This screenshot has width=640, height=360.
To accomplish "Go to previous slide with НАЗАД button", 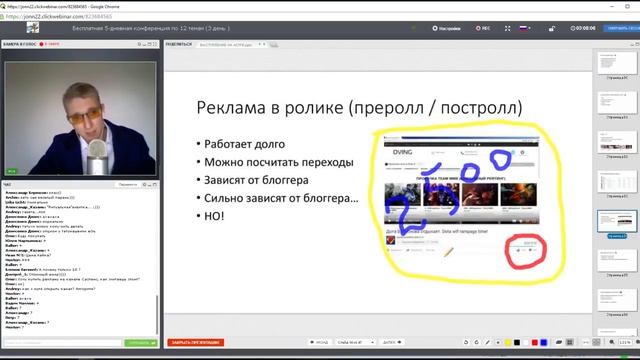I will [x=319, y=342].
